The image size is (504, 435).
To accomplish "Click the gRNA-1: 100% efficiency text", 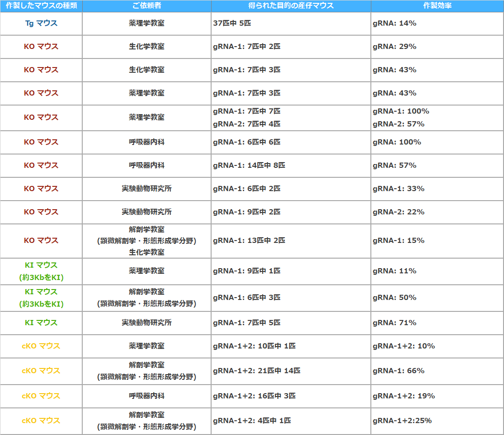I will 401,111.
